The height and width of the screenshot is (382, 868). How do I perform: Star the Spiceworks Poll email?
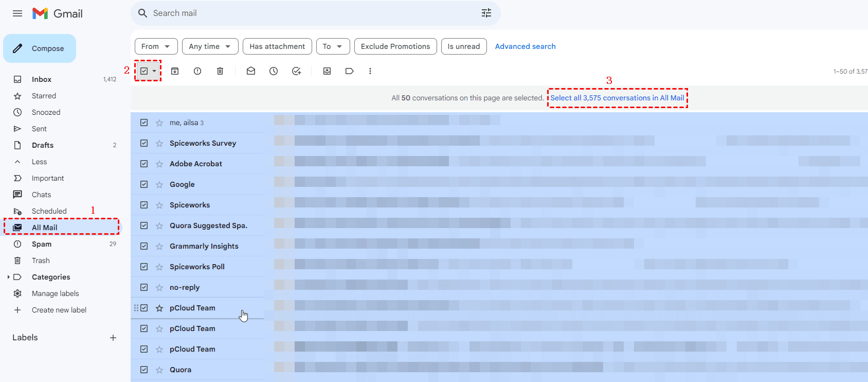coord(159,267)
